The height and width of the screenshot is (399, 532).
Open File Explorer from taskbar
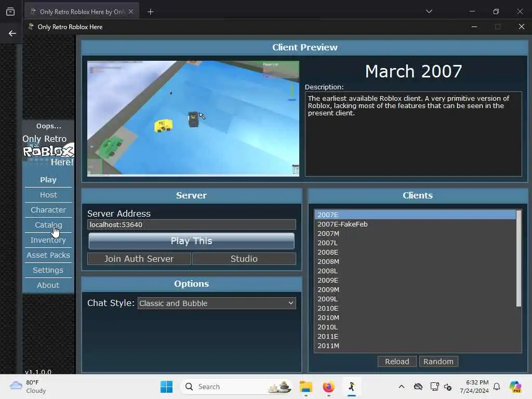pos(305,387)
